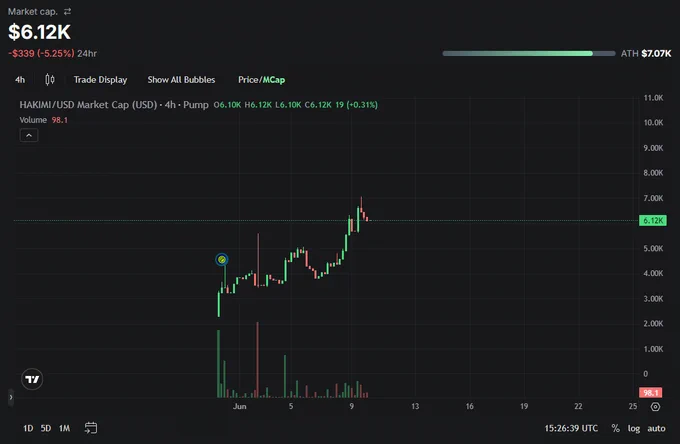Click the 11.0K price axis label
Image resolution: width=680 pixels, height=444 pixels.
[653, 98]
